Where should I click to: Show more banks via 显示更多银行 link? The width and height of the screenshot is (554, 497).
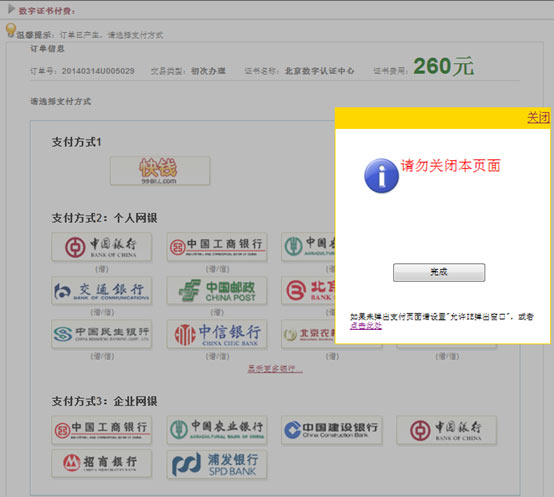[x=275, y=369]
